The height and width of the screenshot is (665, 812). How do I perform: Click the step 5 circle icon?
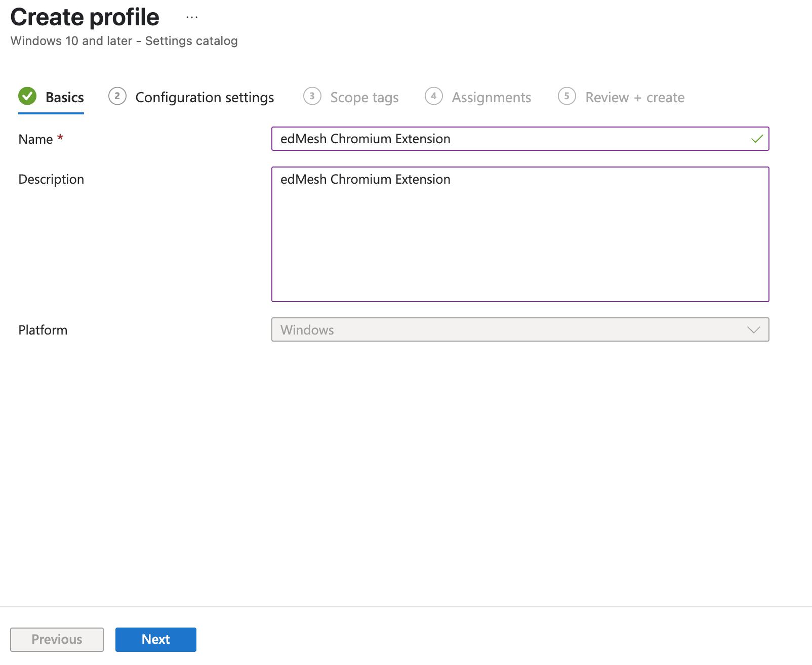567,96
